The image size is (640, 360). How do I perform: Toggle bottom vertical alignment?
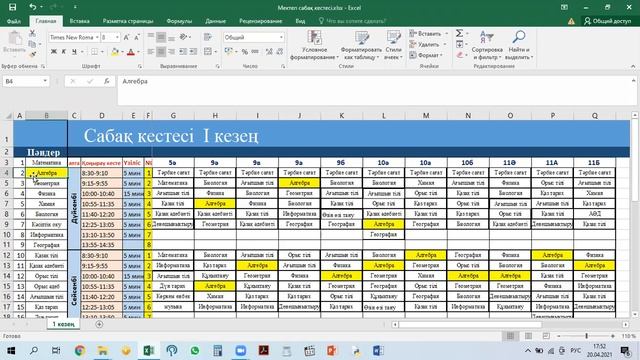171,38
